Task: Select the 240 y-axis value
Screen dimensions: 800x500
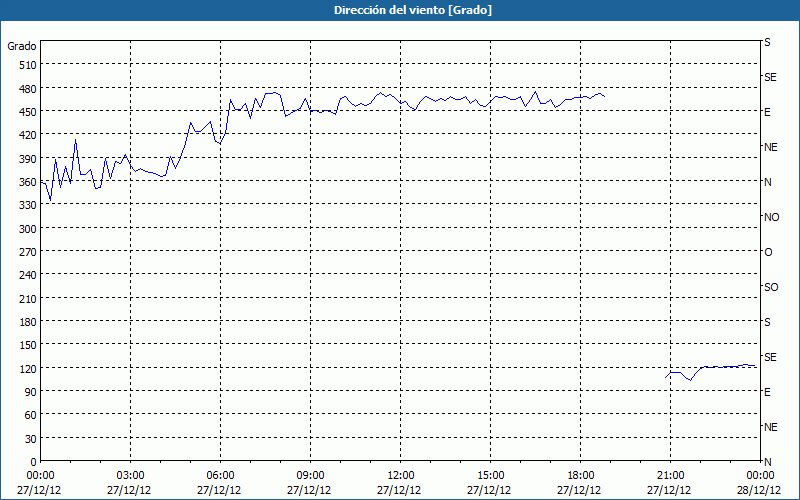Action: (28, 276)
